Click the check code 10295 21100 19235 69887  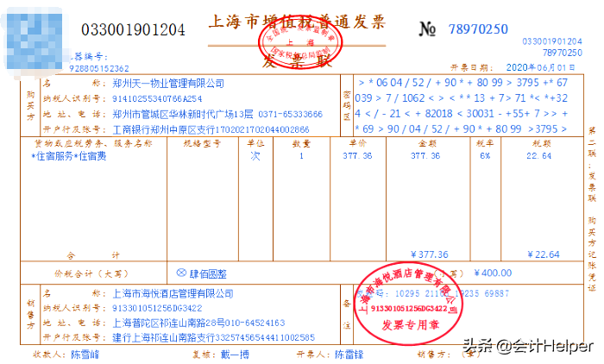[x=452, y=294]
